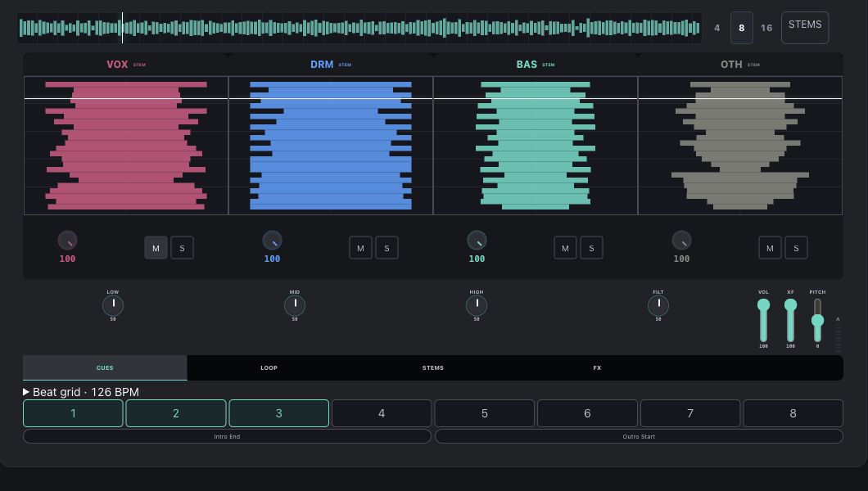
Task: Select empty cue pad 7
Action: (690, 413)
